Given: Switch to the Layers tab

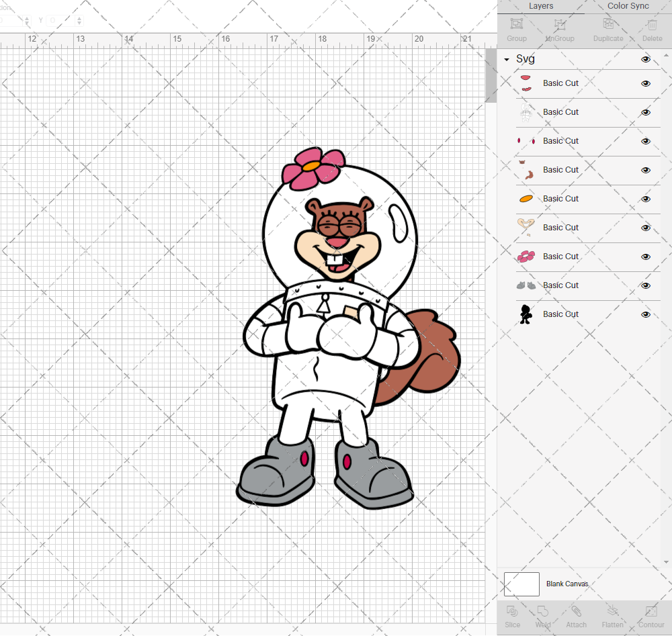Looking at the screenshot, I should pos(541,6).
